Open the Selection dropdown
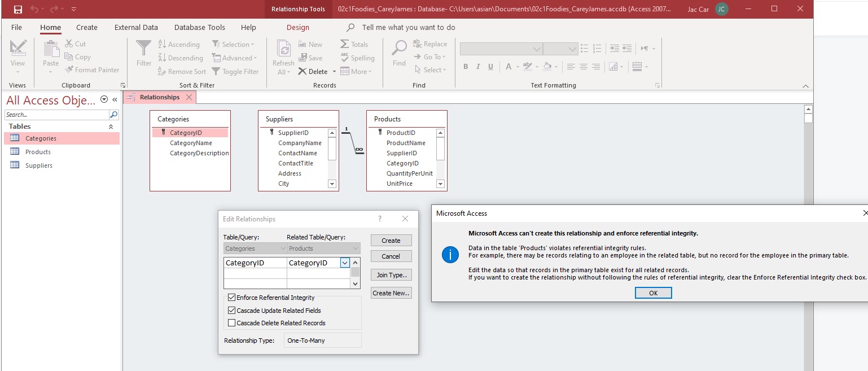 point(233,44)
